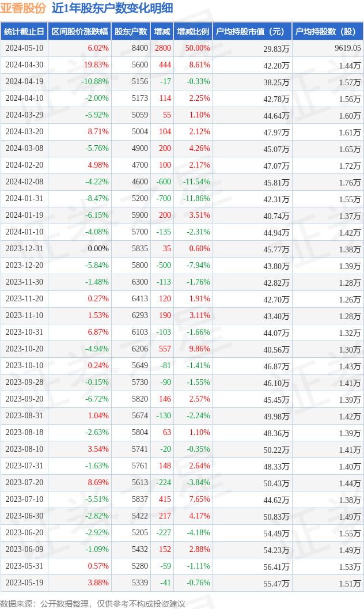Select the 统计截止日 column header
Screen dimensions: 364x609
point(24,32)
